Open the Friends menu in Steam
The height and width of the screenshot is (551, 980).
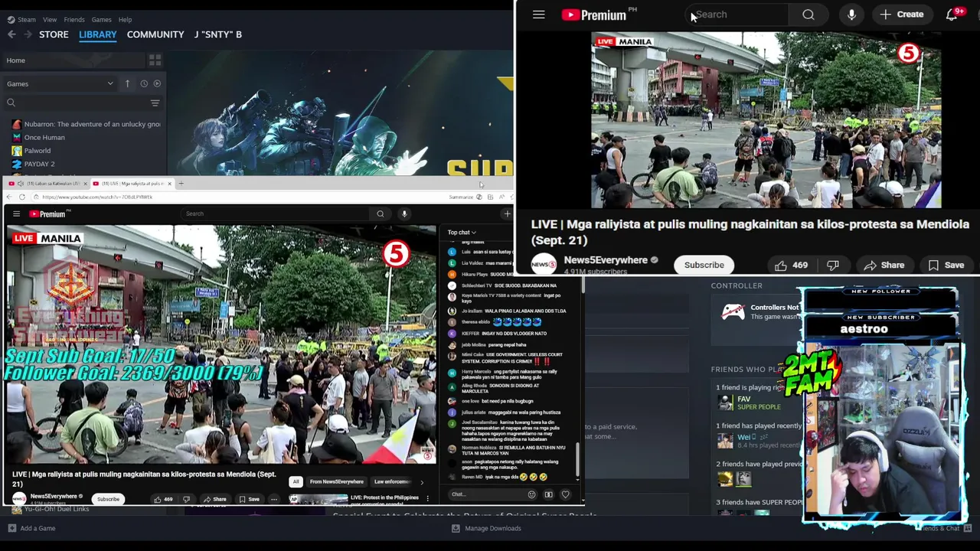coord(74,19)
